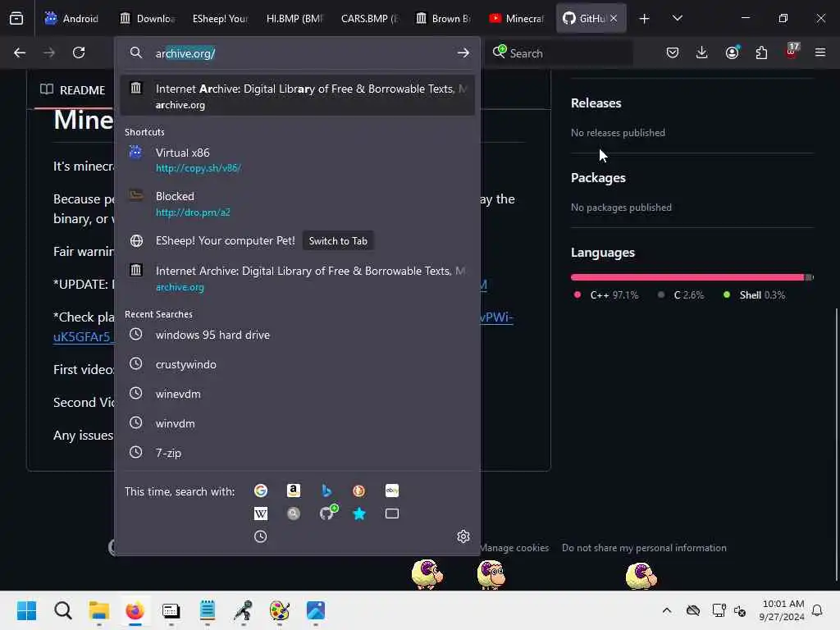Show hidden system tray icons

667,610
